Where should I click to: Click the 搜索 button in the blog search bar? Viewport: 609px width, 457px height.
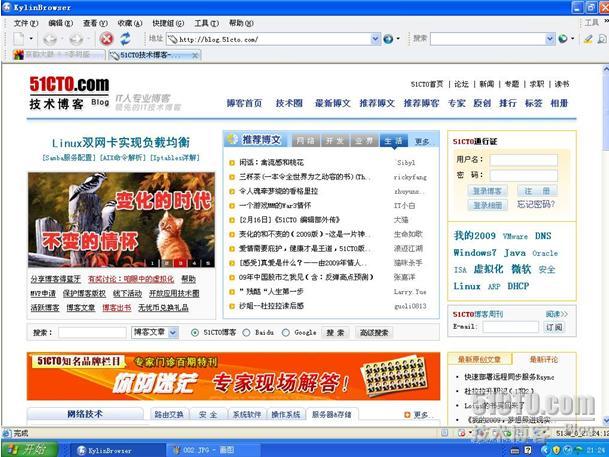tap(335, 332)
